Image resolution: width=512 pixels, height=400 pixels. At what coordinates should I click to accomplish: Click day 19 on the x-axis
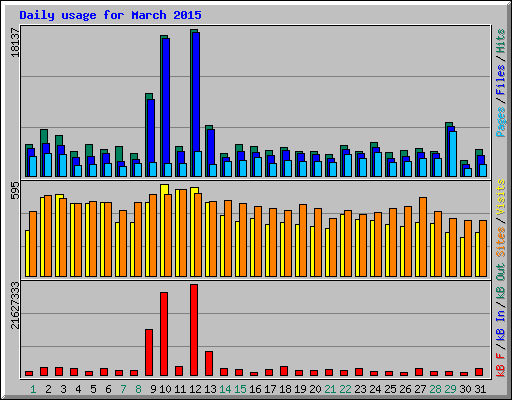(x=300, y=389)
